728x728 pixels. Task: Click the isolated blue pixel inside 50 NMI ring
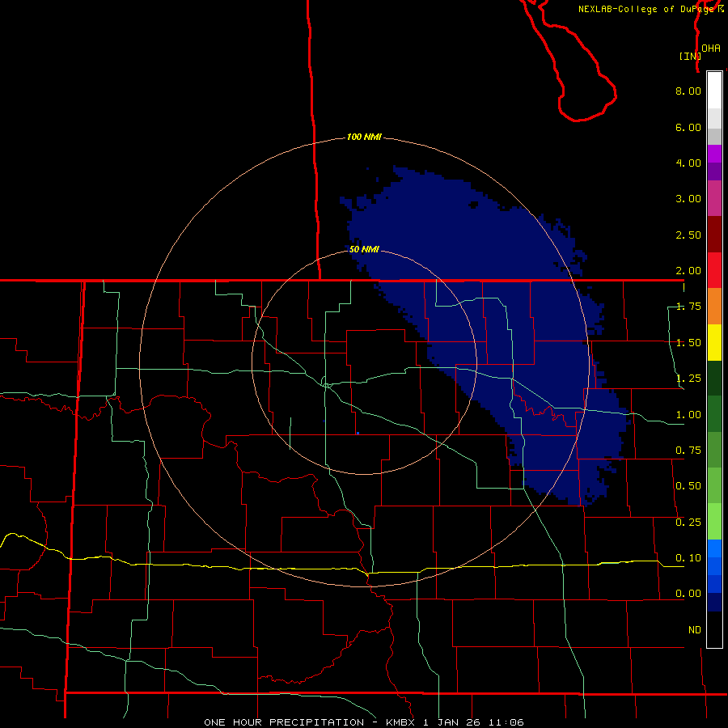pyautogui.click(x=358, y=434)
